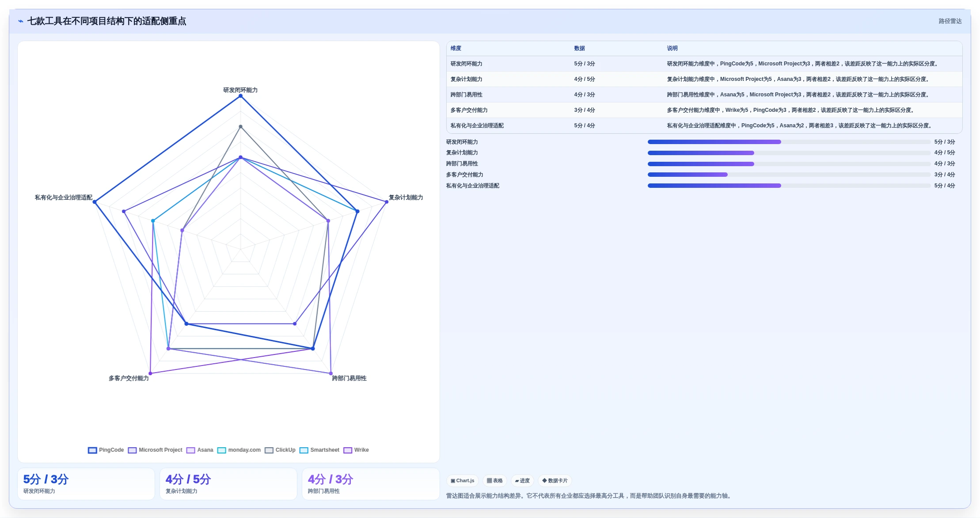The image size is (980, 518).
Task: Click the 说明 column header
Action: [672, 49]
